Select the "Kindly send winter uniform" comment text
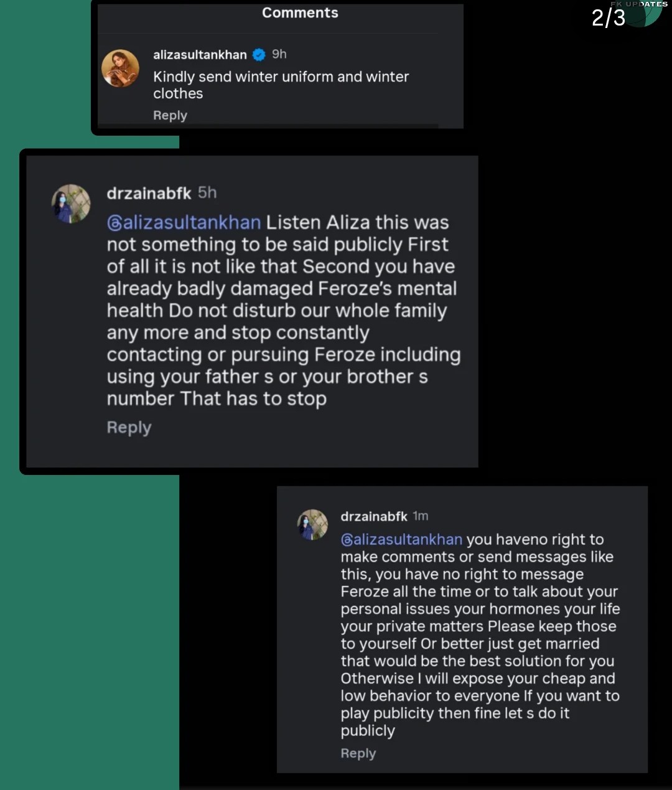Viewport: 672px width, 790px height. 281,85
